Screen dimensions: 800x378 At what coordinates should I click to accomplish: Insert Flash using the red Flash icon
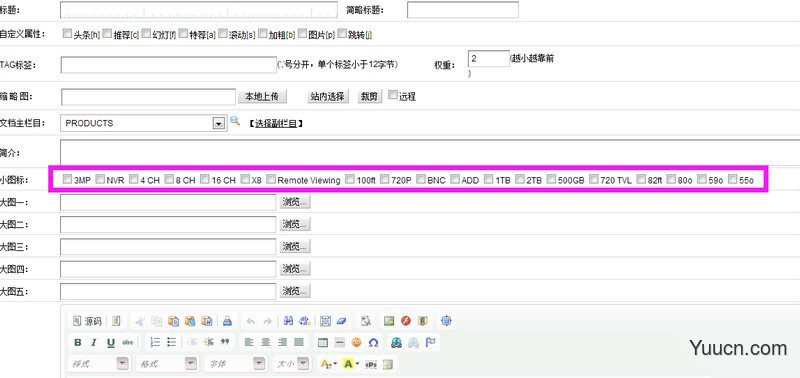(x=406, y=321)
